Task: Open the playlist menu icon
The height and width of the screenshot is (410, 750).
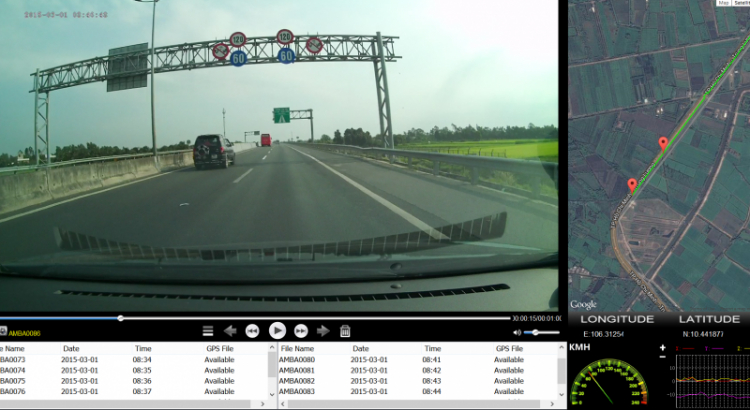Action: 208,331
